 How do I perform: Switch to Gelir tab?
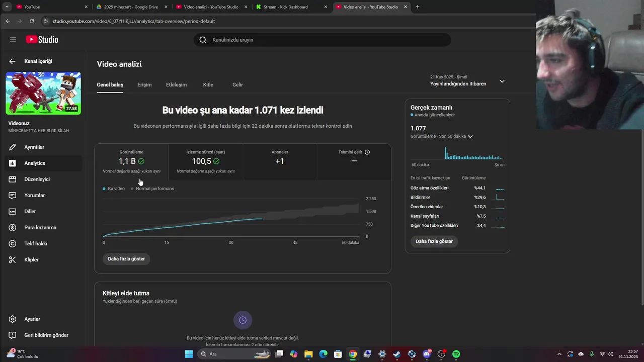click(x=237, y=85)
